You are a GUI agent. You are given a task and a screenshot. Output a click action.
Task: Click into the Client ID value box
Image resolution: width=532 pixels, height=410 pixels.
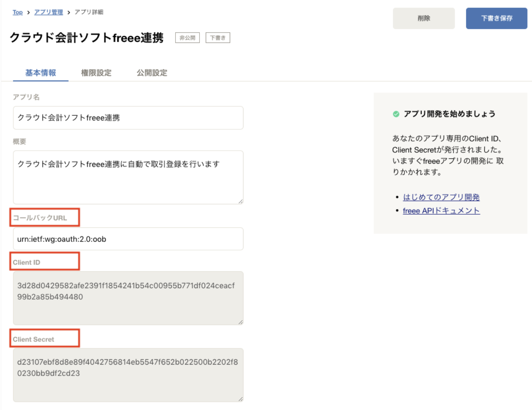point(128,298)
